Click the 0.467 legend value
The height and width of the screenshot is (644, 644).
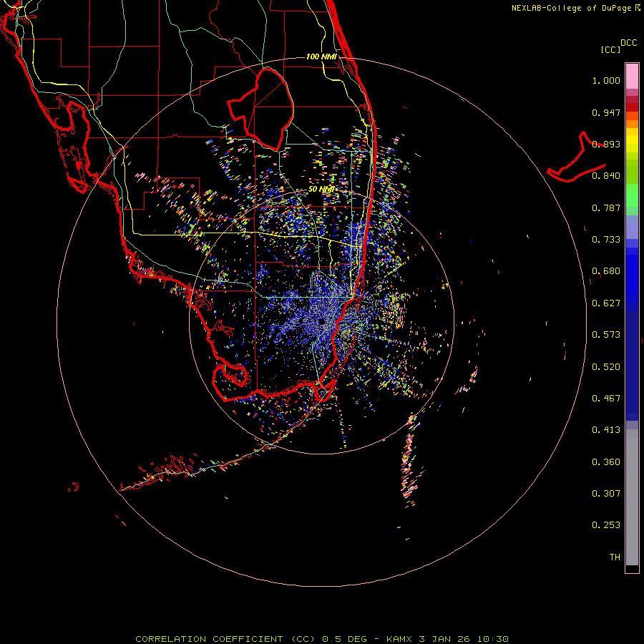tap(606, 399)
